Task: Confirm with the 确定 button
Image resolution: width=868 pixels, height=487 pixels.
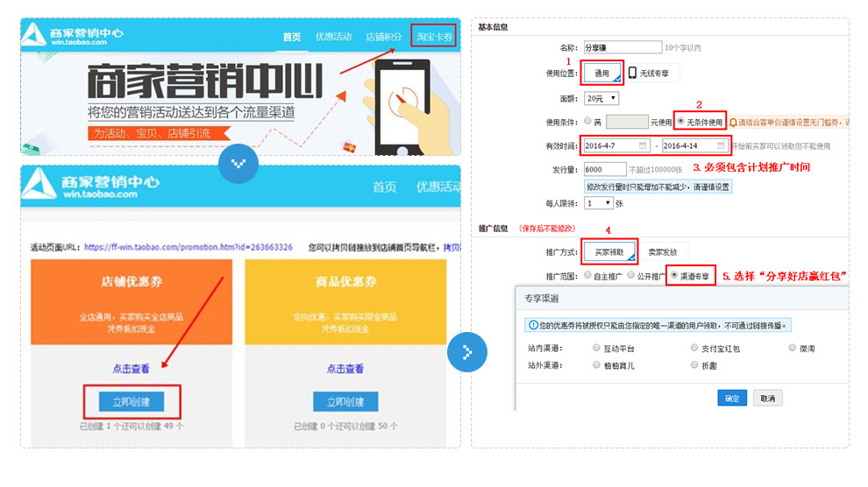Action: (x=732, y=398)
